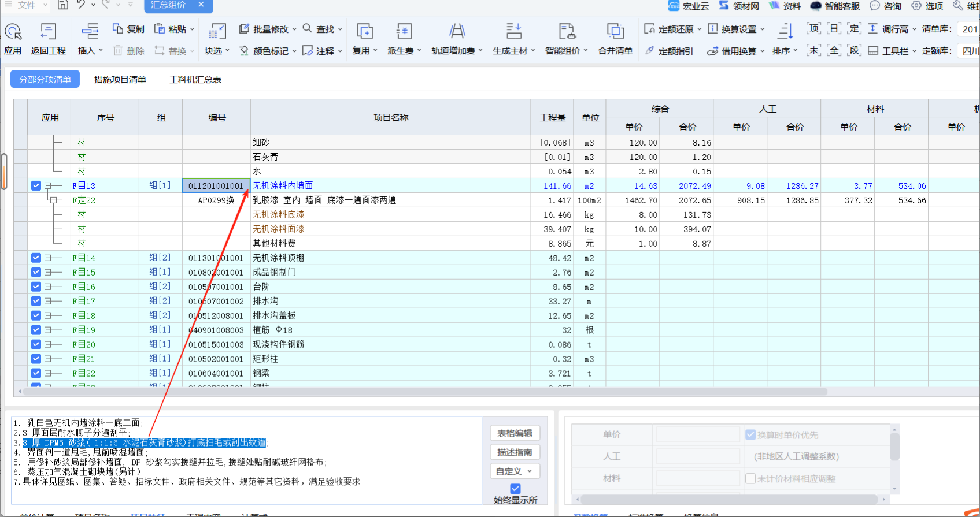The image size is (980, 517).
Task: Click the 描述指南 button
Action: coord(515,452)
